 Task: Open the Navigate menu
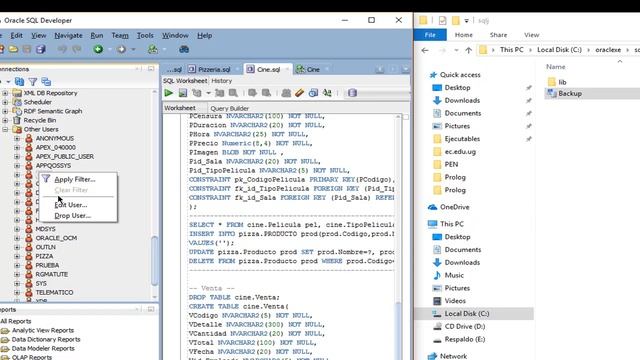(x=68, y=36)
